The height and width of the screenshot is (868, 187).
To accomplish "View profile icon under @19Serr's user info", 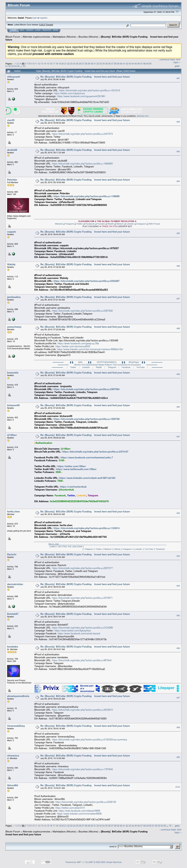I will click(9, 457).
